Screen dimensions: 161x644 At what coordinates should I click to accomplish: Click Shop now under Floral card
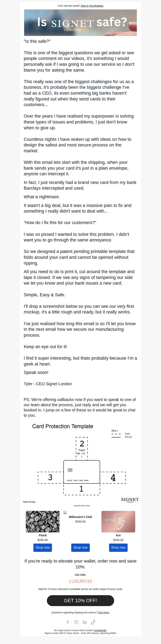click(43, 547)
